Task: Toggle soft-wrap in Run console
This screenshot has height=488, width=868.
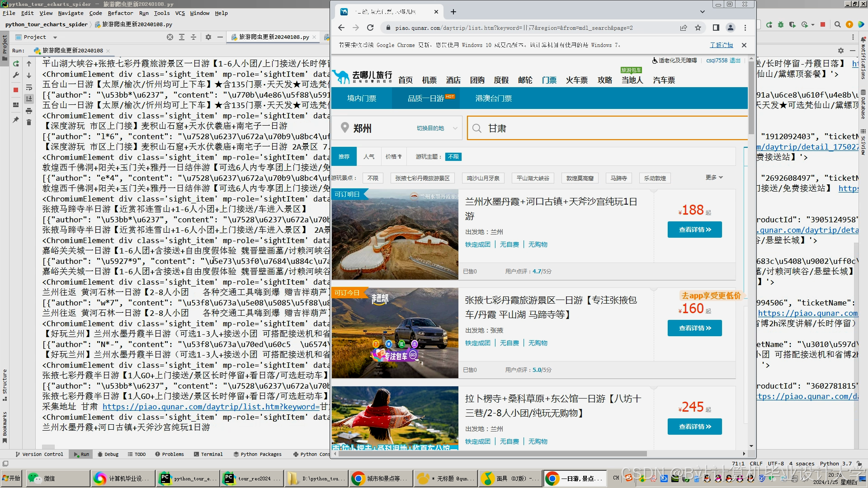Action: pyautogui.click(x=29, y=87)
